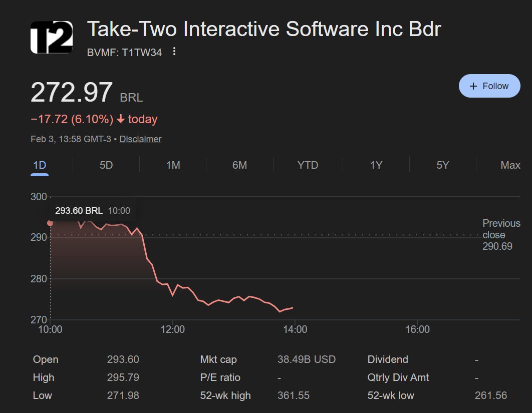Open the three-dot options menu beside T1TW34

174,51
